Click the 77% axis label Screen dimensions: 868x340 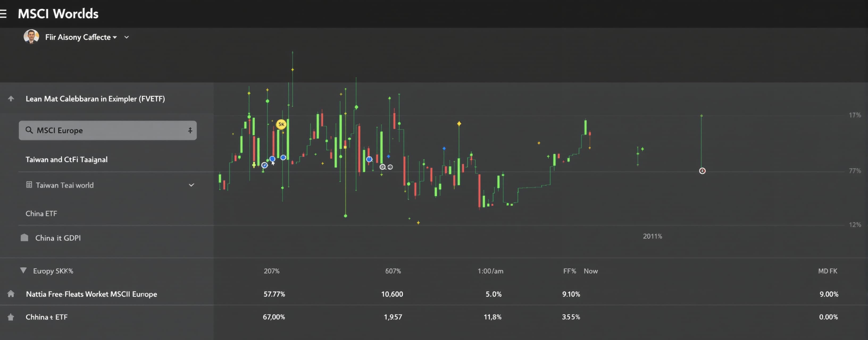click(854, 171)
